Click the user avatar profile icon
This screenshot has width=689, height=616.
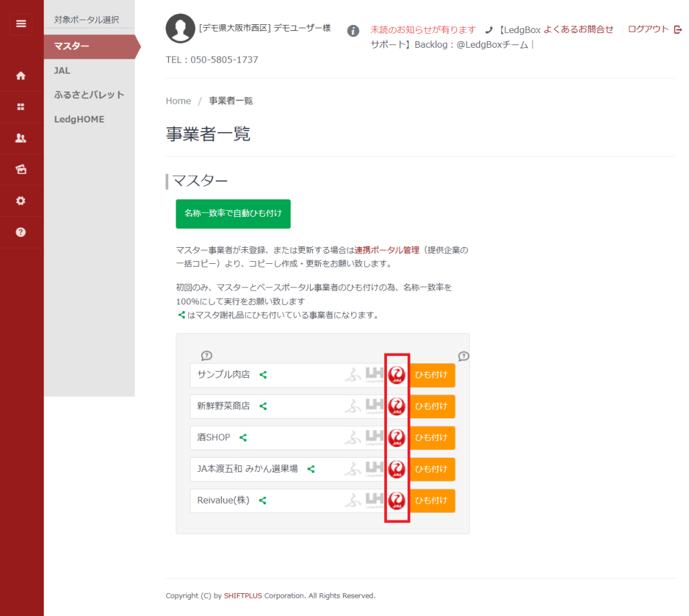point(180,28)
